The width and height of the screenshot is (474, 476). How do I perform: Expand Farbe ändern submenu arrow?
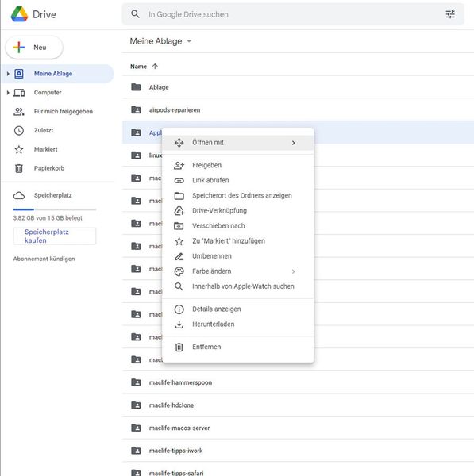(293, 271)
